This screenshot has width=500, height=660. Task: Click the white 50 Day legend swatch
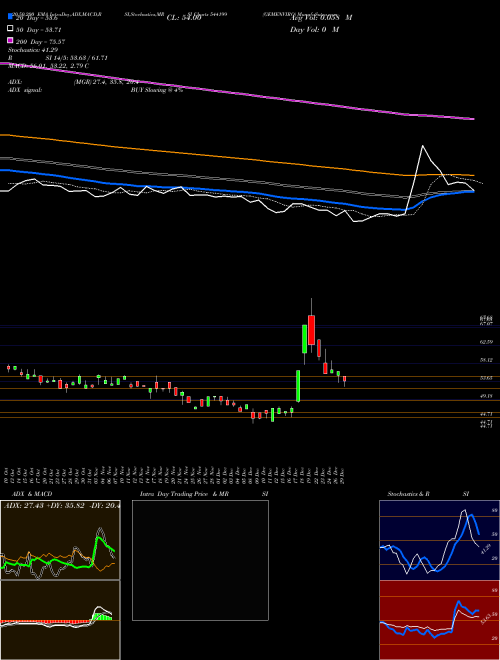(x=11, y=29)
